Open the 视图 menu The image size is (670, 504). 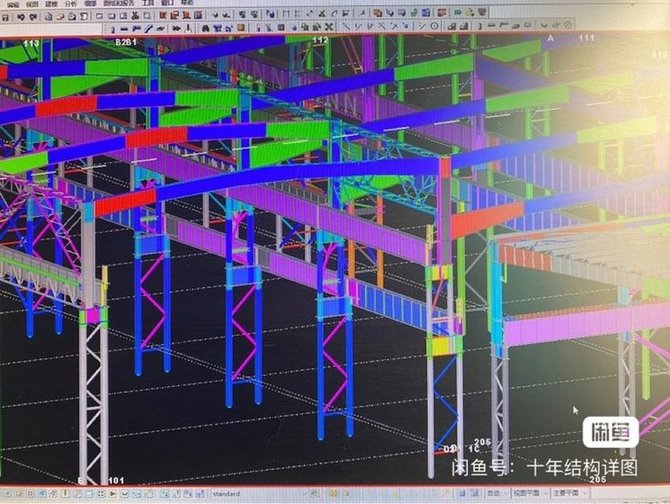coord(32,4)
